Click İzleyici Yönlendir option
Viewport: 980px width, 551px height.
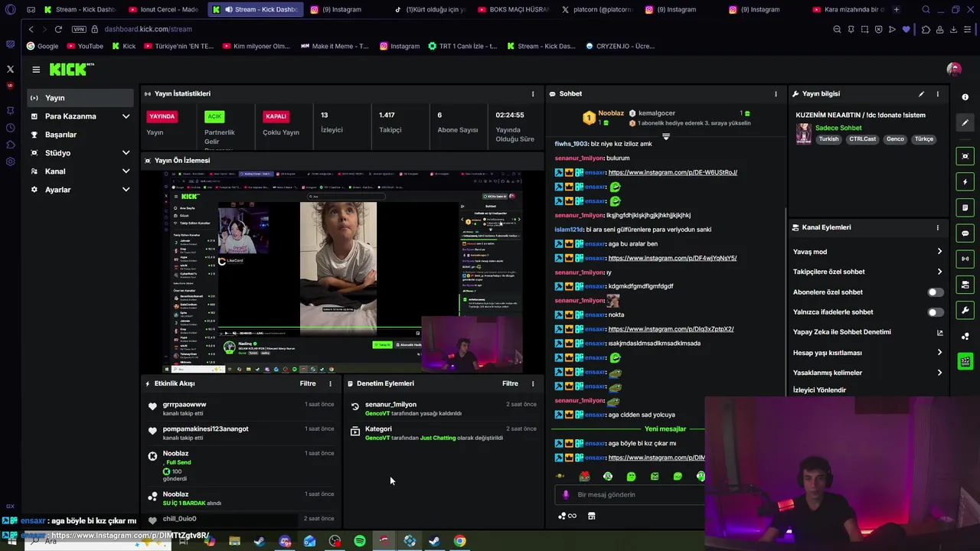pos(819,390)
